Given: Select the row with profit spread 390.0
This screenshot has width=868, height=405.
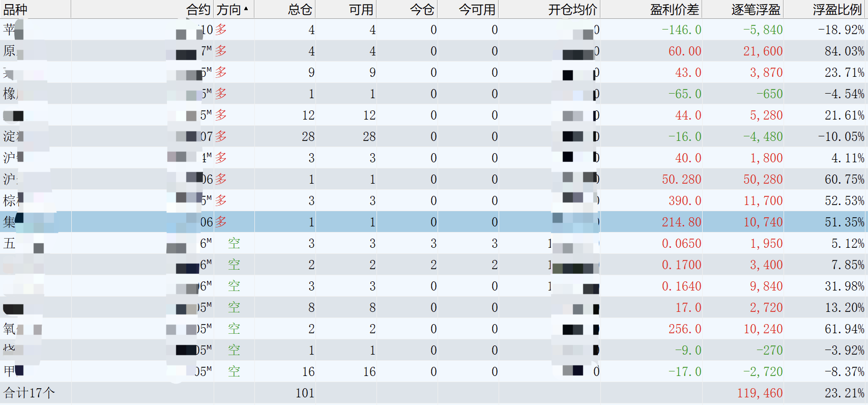Looking at the screenshot, I should coord(684,201).
